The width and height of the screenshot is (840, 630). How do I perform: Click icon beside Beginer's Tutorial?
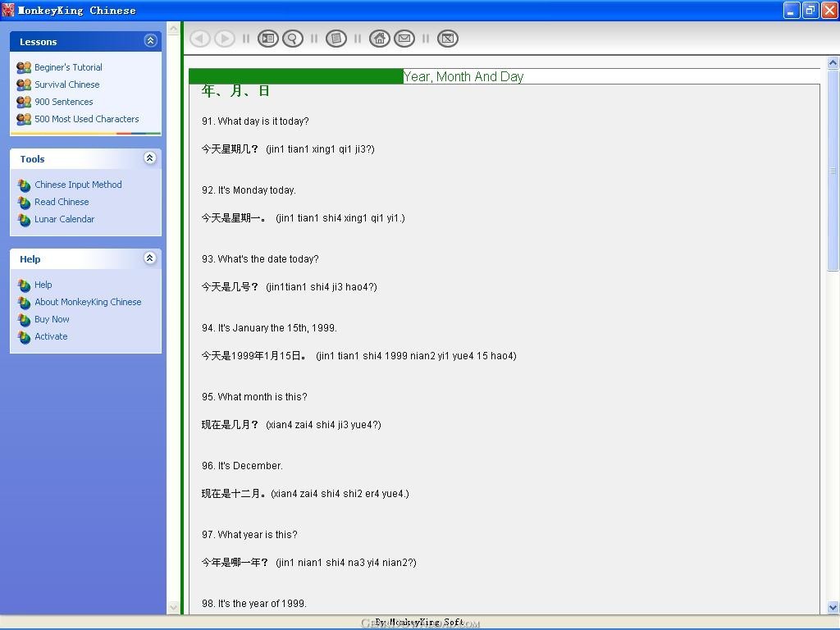pyautogui.click(x=24, y=67)
